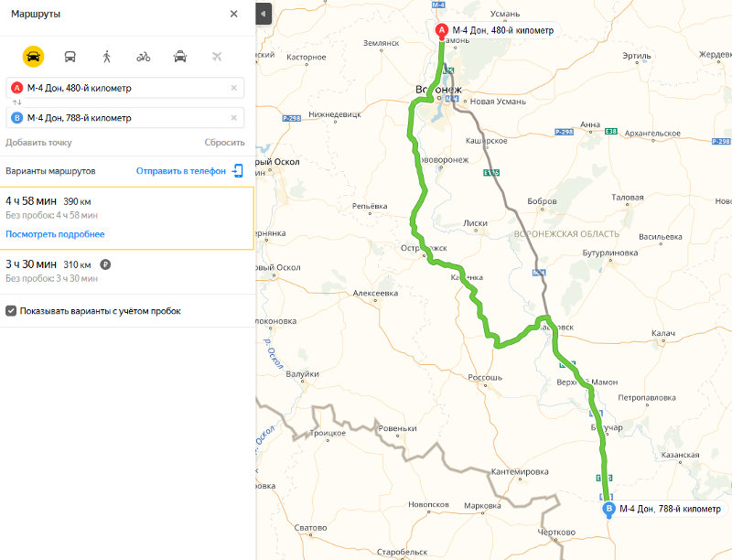Select the 3 ч 30 мин route option
This screenshot has height=560, width=732.
point(127,271)
